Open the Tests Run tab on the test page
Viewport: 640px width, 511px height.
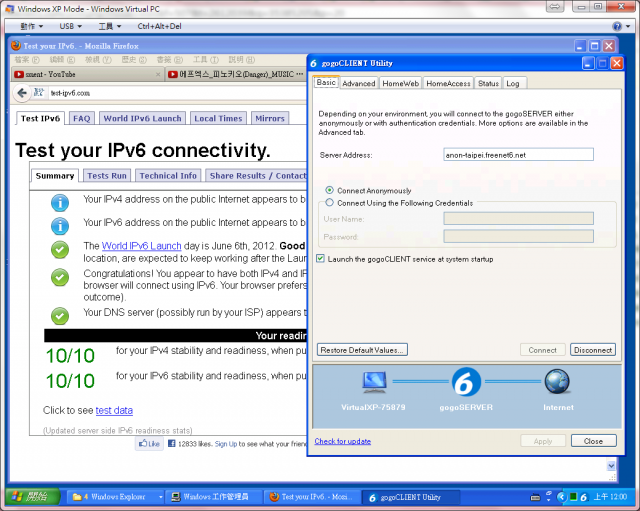tap(107, 176)
